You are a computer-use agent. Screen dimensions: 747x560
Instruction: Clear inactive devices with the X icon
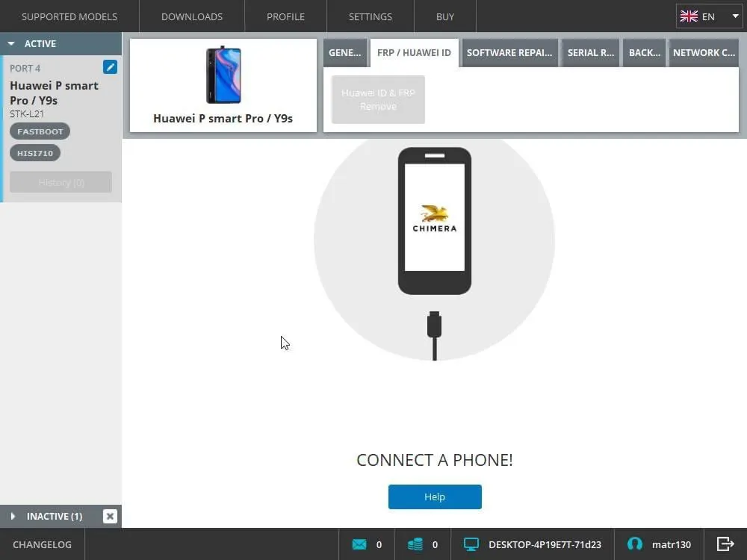pyautogui.click(x=110, y=516)
